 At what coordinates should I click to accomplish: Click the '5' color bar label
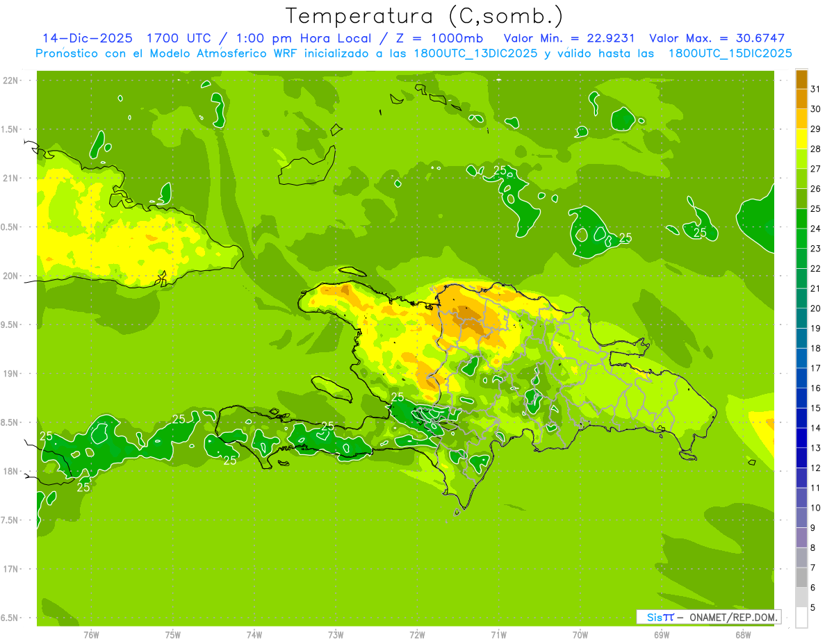click(813, 607)
